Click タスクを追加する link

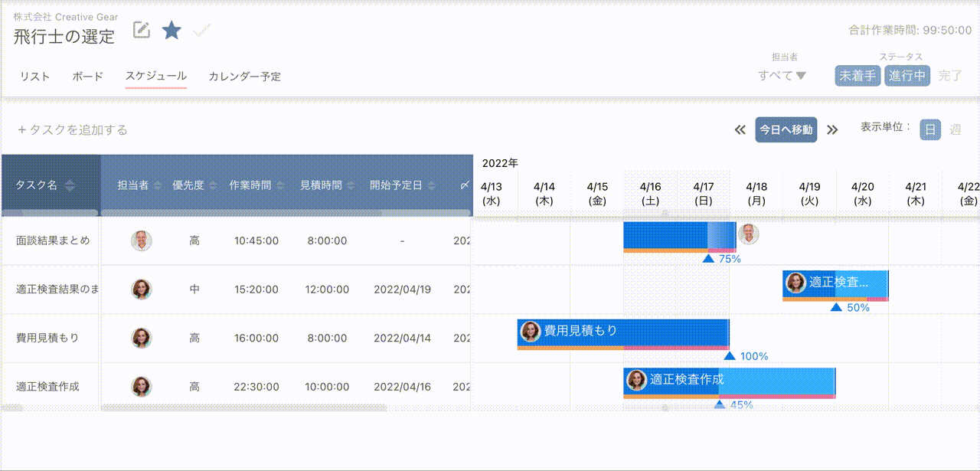pyautogui.click(x=72, y=130)
